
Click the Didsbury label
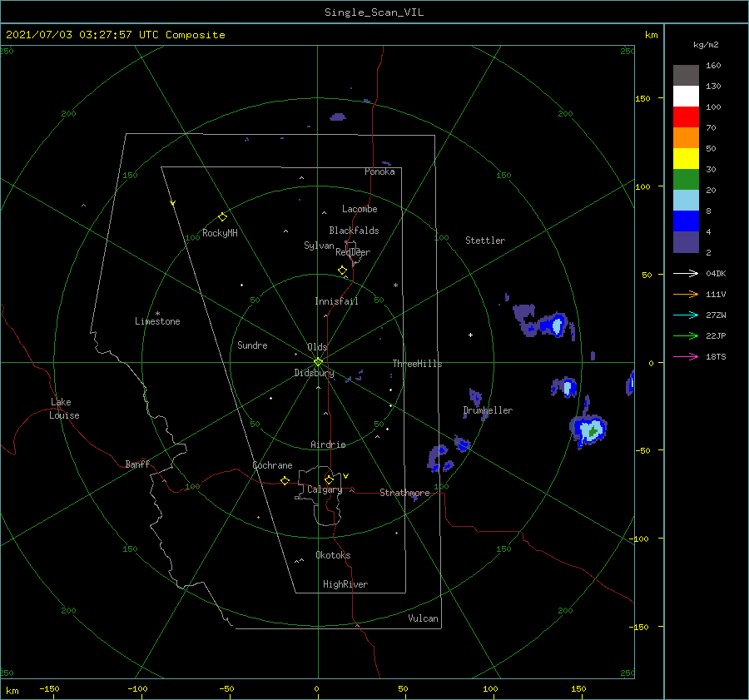click(x=314, y=373)
